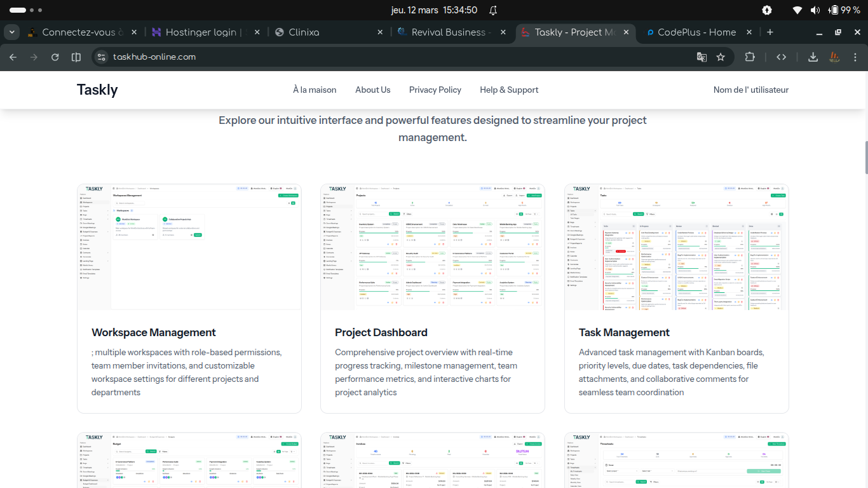Open the Task Management screenshot thumbnail
The width and height of the screenshot is (868, 488).
[676, 247]
